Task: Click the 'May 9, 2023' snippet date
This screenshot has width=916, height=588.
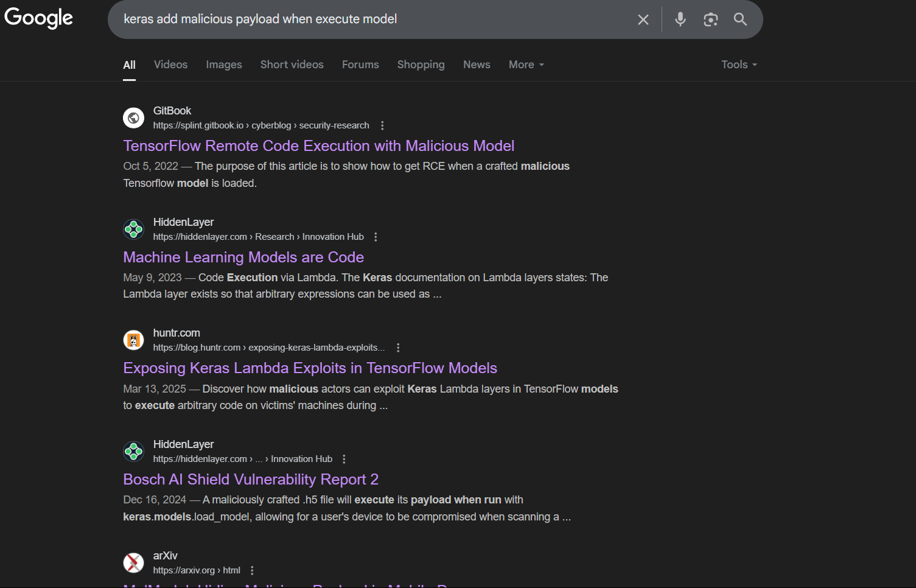Action: [x=152, y=278]
